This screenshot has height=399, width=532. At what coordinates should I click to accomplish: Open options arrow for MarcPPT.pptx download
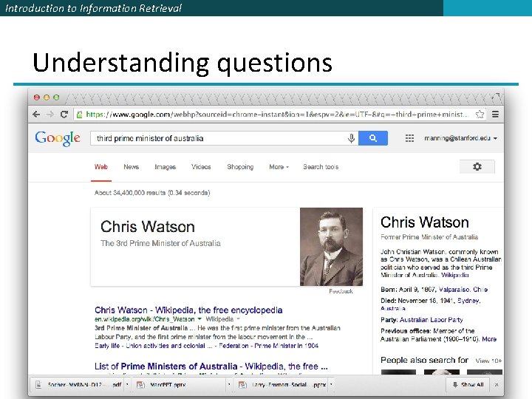coord(229,384)
